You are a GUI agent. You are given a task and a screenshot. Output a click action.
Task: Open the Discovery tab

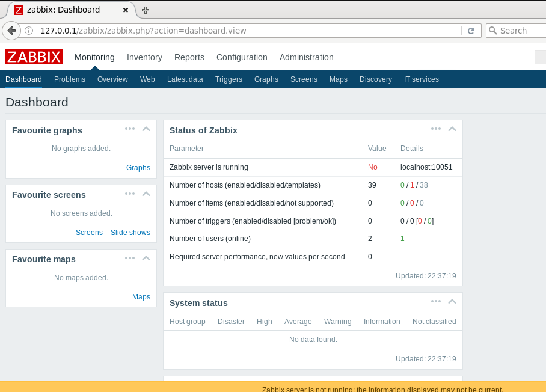click(376, 79)
